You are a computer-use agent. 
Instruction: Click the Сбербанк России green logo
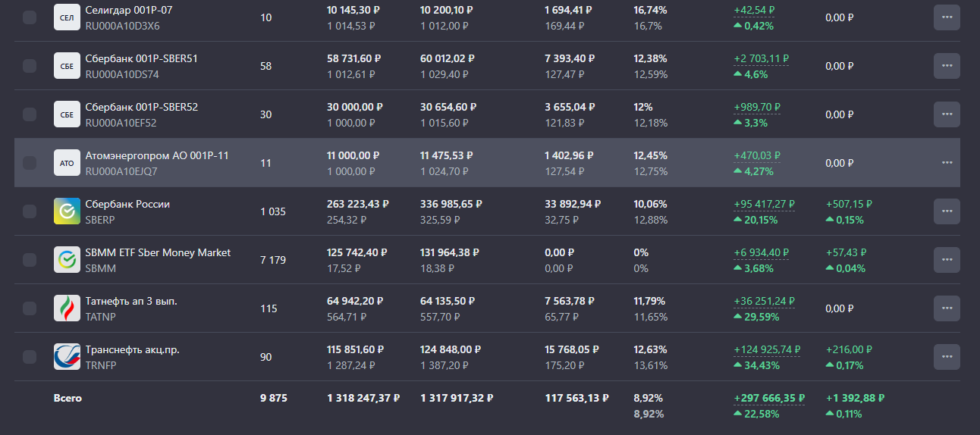67,211
